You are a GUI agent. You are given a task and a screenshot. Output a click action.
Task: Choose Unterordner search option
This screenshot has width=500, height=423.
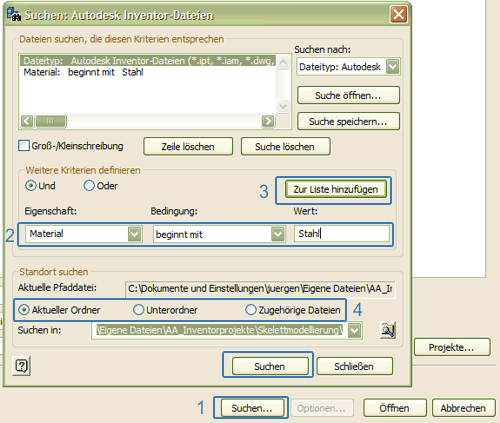pos(138,310)
